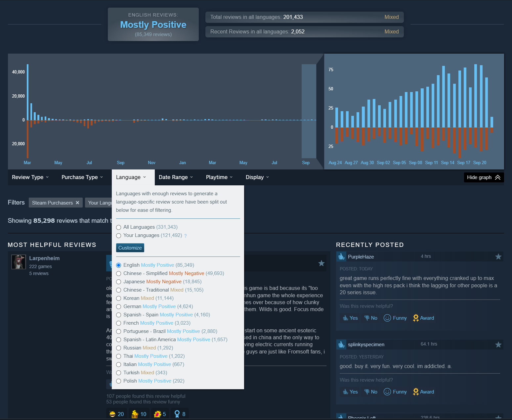
Task: Click the Hide graph button
Action: pos(484,177)
